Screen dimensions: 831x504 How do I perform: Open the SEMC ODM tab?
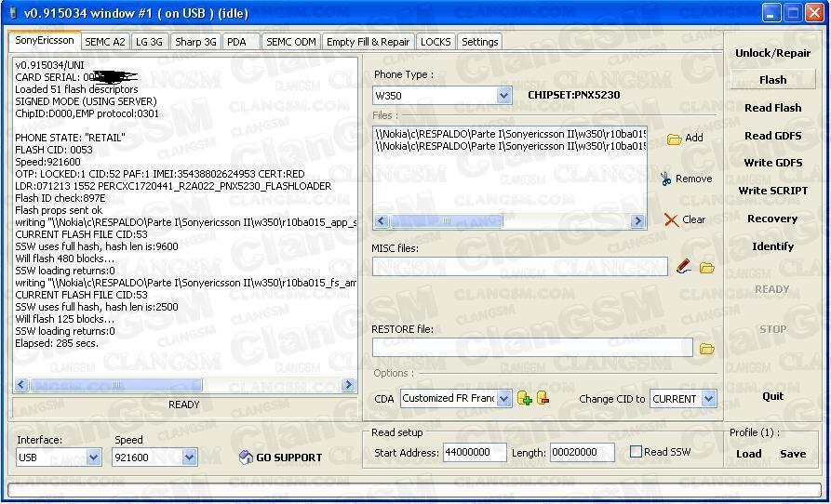point(291,42)
